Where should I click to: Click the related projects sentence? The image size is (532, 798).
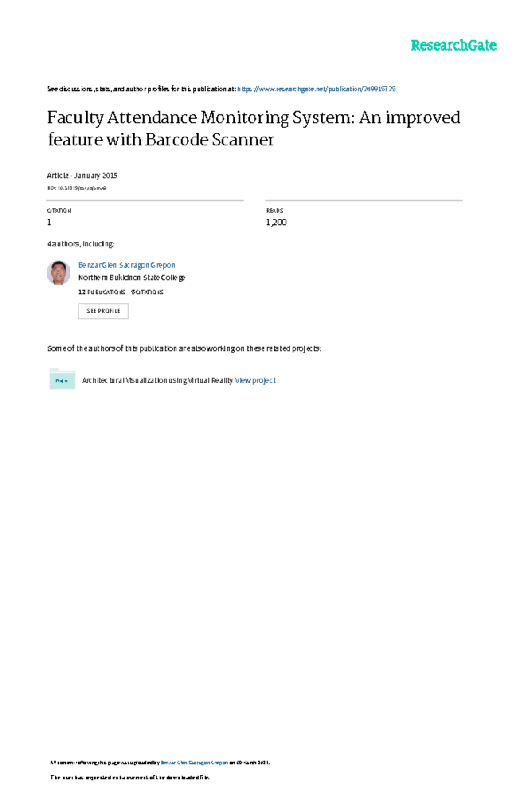[x=184, y=348]
